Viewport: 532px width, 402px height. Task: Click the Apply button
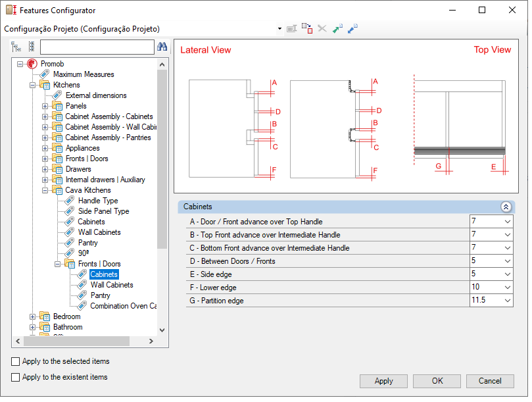point(383,381)
